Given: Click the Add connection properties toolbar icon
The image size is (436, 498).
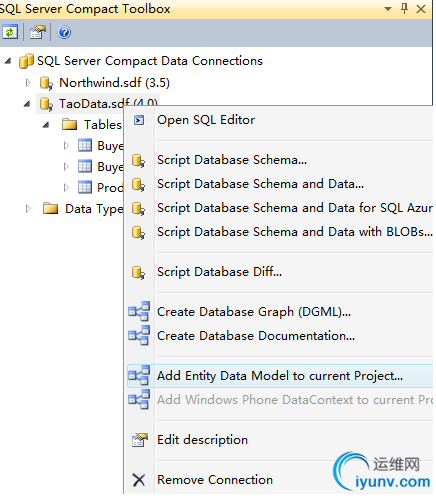Looking at the screenshot, I should pos(37,32).
